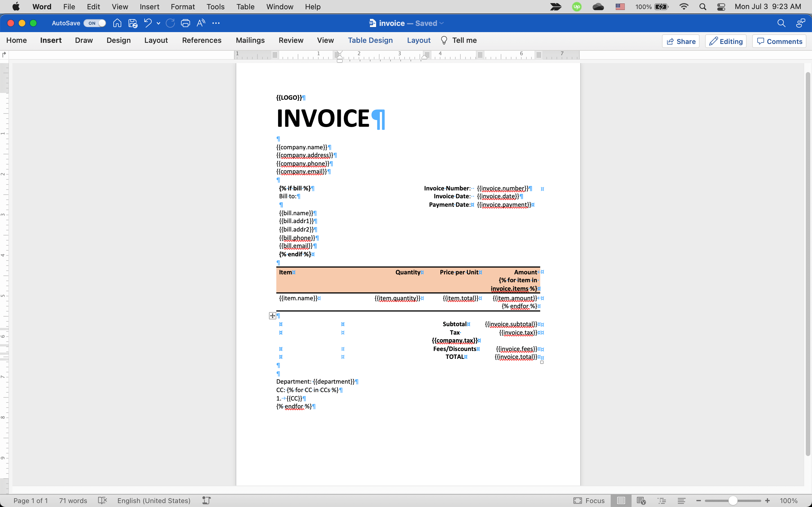
Task: Open the Editing mode dropdown
Action: coord(726,41)
